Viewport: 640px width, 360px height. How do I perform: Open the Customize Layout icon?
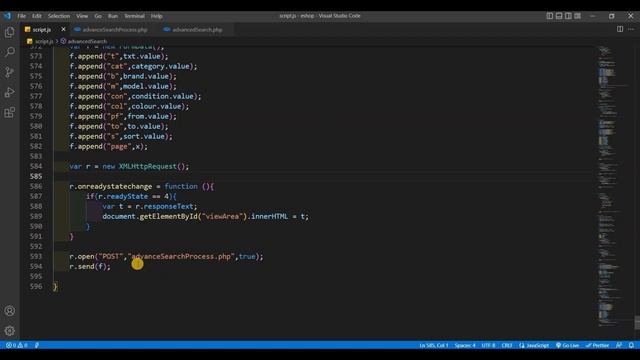(578, 16)
